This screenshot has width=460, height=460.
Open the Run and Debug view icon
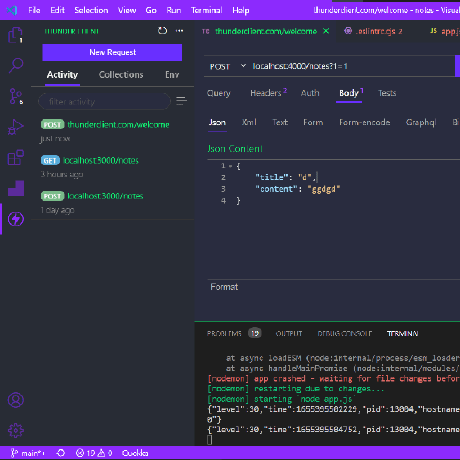coord(15,127)
